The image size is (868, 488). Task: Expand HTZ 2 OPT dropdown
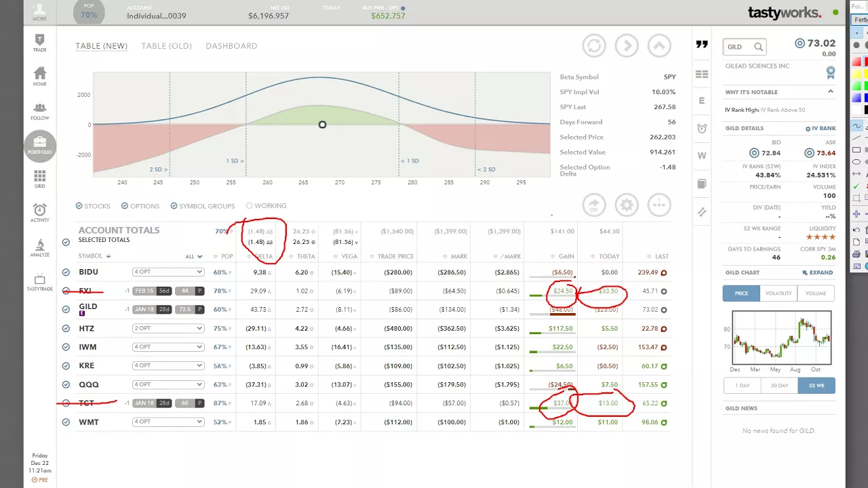[x=168, y=328]
